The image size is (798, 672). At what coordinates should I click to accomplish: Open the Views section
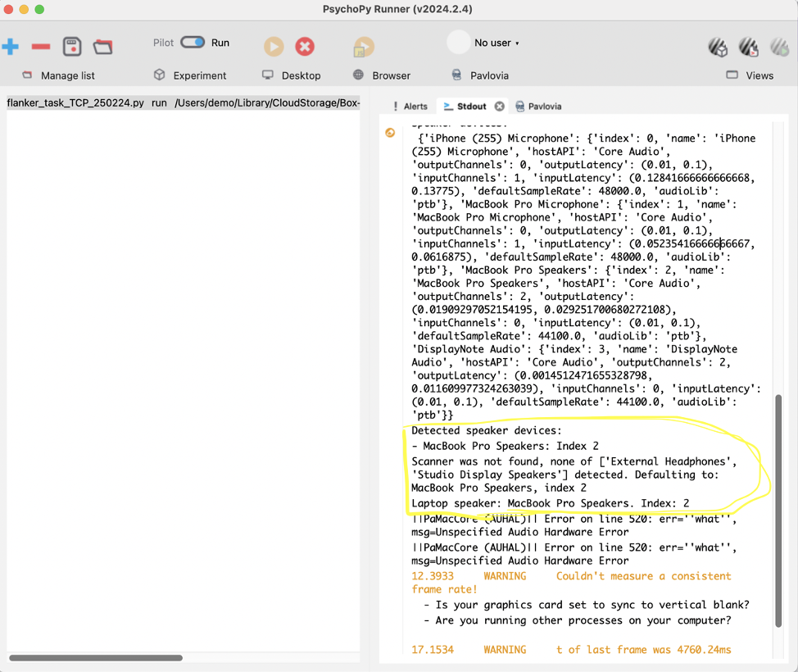pos(750,75)
